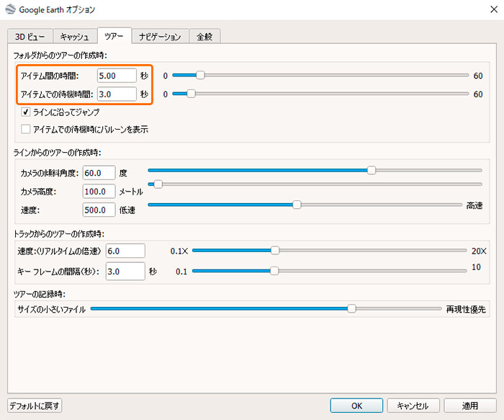This screenshot has height=420, width=504.
Task: Confirm with the OK button
Action: pos(356,406)
